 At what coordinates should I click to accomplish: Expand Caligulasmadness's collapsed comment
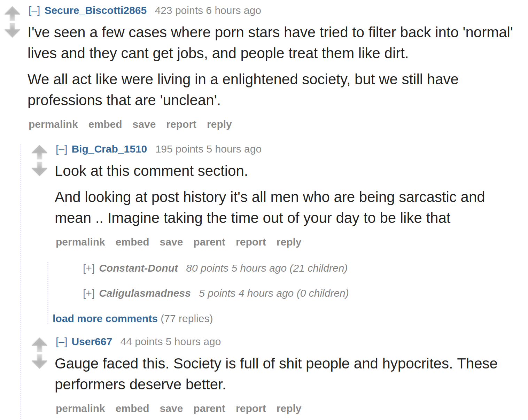(x=89, y=293)
